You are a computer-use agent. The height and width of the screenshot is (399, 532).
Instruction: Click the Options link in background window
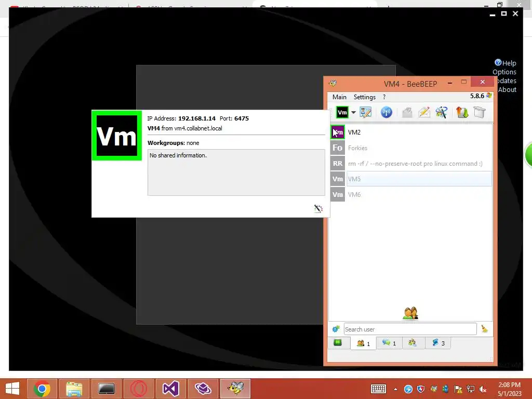(504, 72)
